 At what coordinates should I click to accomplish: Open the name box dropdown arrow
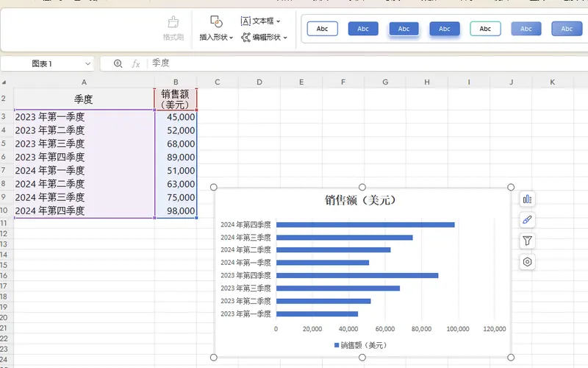click(x=87, y=64)
